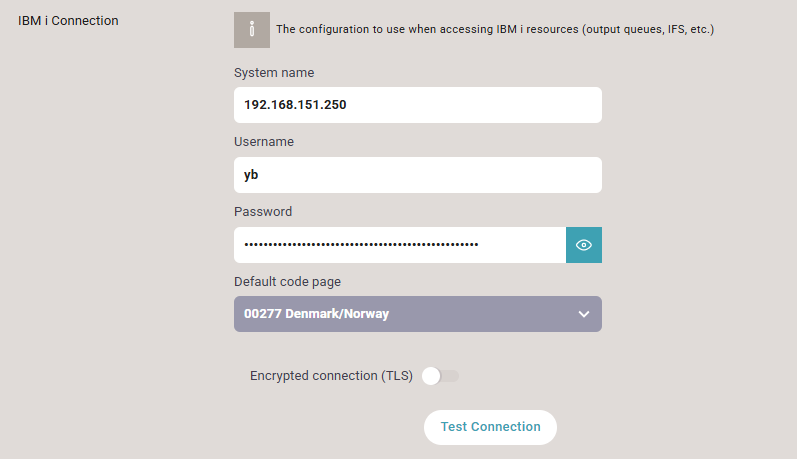Image resolution: width=797 pixels, height=459 pixels.
Task: Click the Encrypted connection (TLS) label text
Action: point(331,376)
